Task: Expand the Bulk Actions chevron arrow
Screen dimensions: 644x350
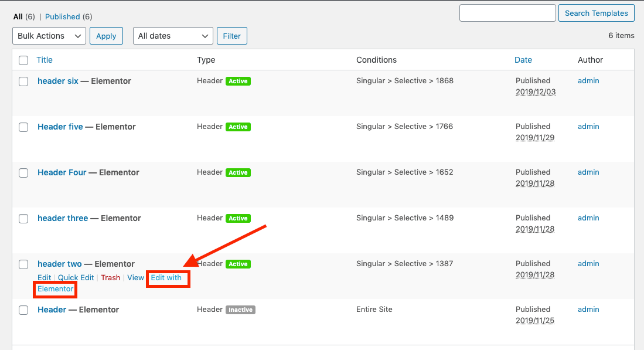Action: [x=79, y=36]
